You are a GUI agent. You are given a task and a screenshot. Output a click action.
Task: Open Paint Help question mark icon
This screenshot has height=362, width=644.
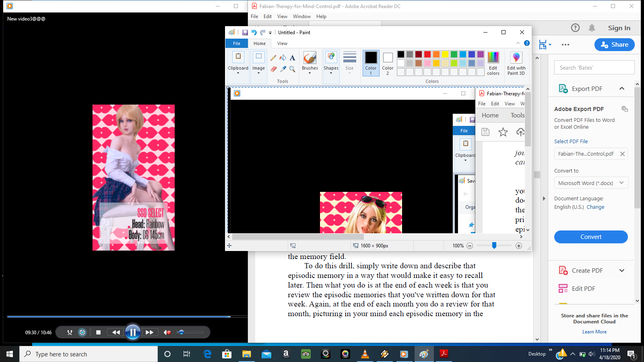(x=527, y=43)
